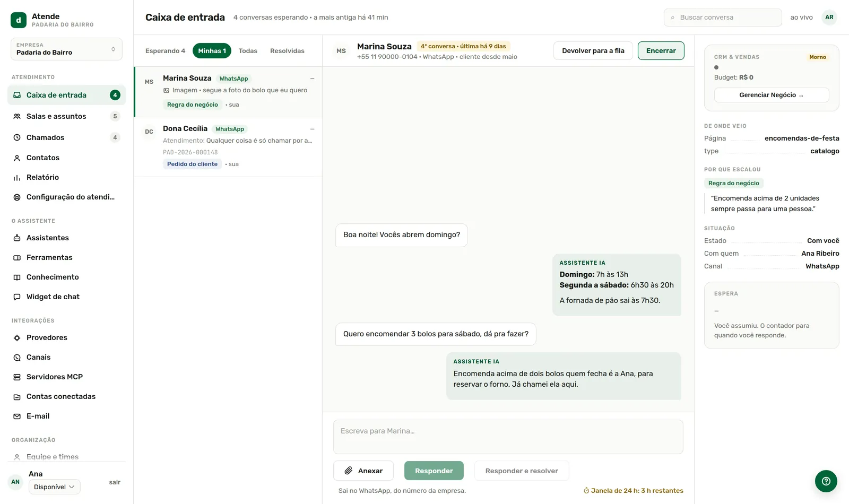The height and width of the screenshot is (504, 849).
Task: Click Contas conectadas icon
Action: click(x=17, y=396)
